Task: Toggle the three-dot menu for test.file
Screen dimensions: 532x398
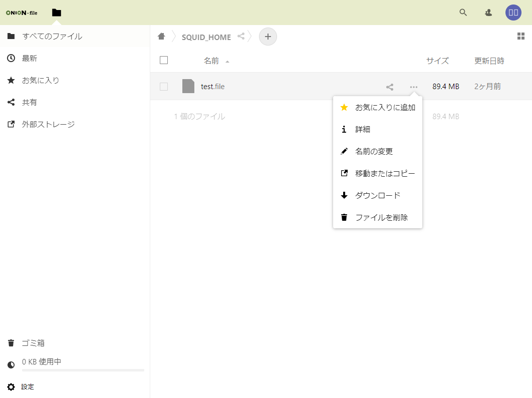Action: [x=413, y=87]
